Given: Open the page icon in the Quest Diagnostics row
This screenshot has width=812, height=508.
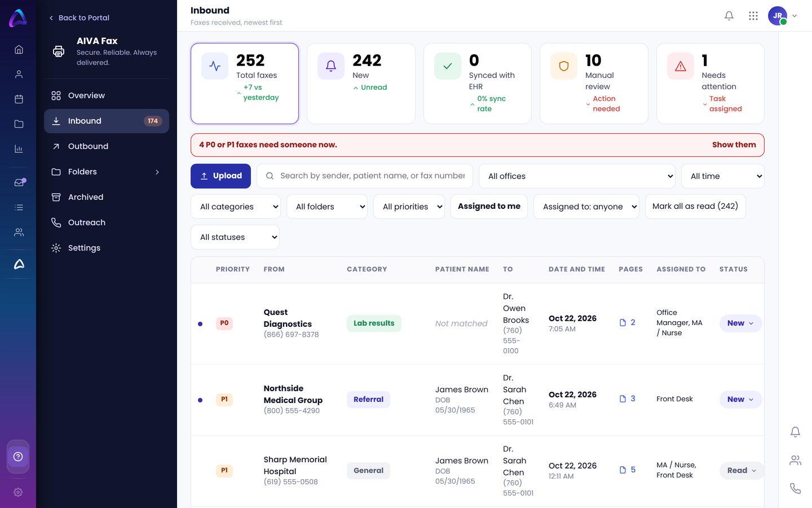Looking at the screenshot, I should click(623, 323).
